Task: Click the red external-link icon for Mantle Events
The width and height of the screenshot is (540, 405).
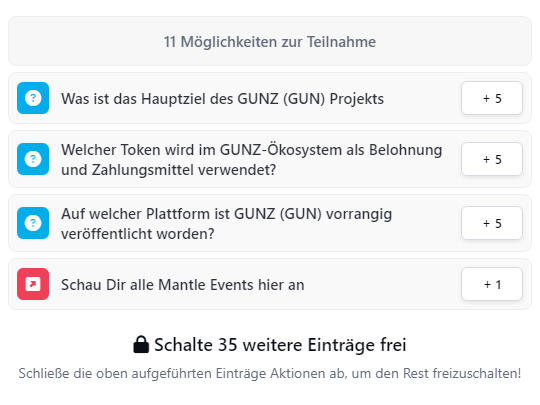Action: coord(33,284)
